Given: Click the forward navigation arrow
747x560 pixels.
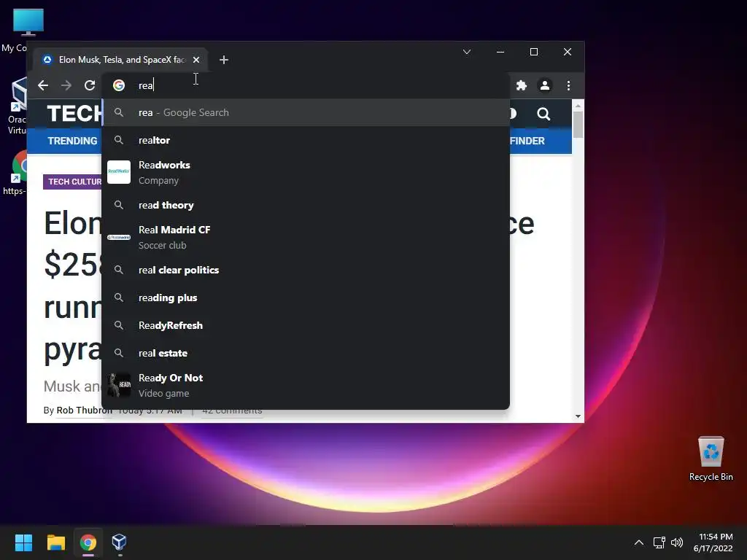Looking at the screenshot, I should [x=66, y=85].
